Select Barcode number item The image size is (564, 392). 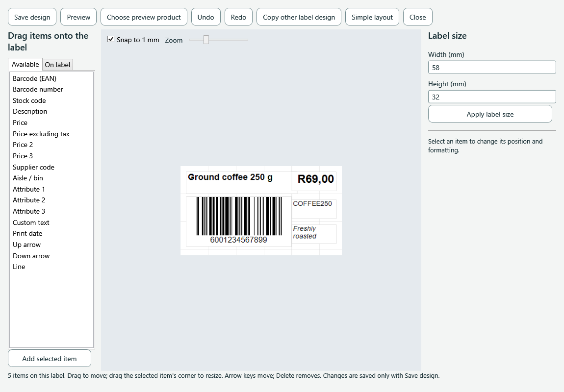[51, 90]
